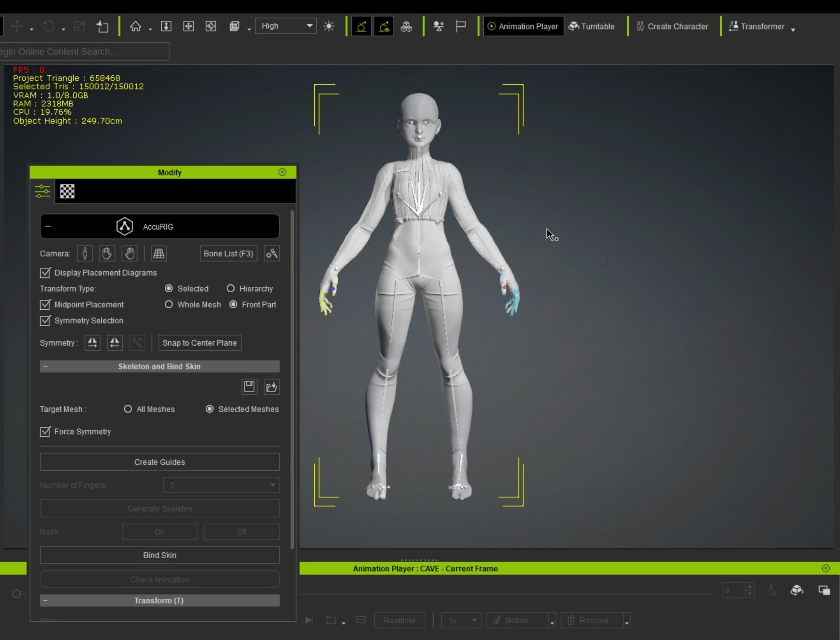Uncheck Display Placement Diagrams
This screenshot has height=640, width=840.
(x=45, y=273)
